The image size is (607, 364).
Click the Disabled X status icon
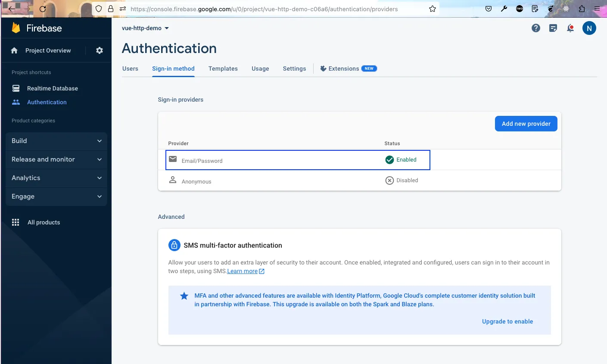pyautogui.click(x=389, y=180)
